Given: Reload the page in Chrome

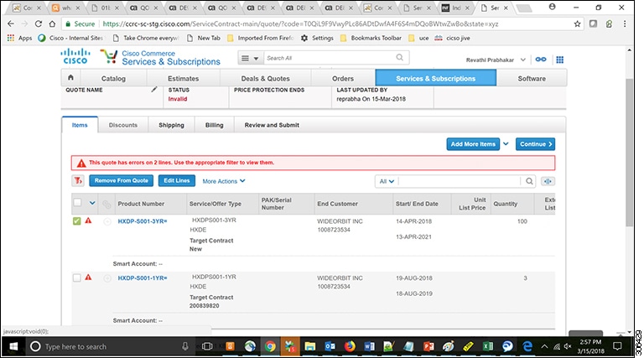Looking at the screenshot, I should (x=39, y=23).
